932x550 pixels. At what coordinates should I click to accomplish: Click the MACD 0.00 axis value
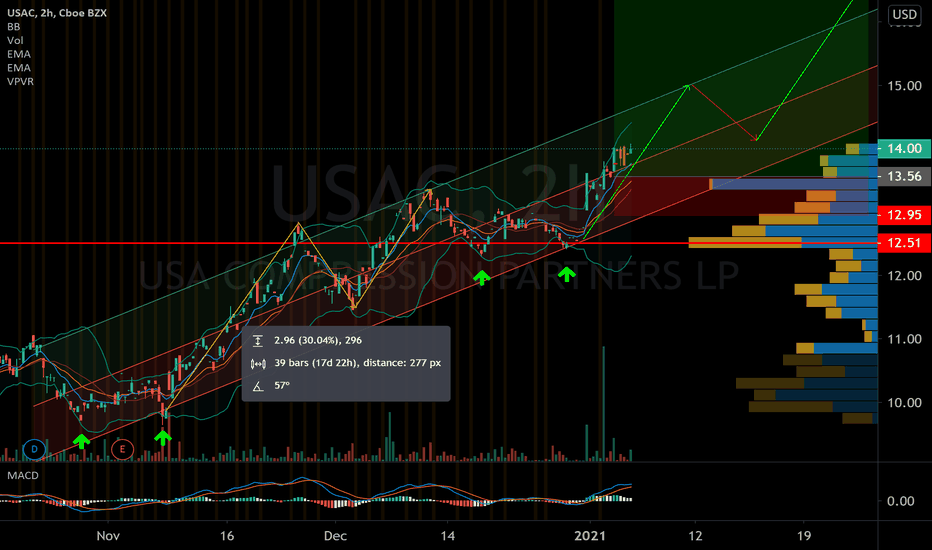(900, 501)
